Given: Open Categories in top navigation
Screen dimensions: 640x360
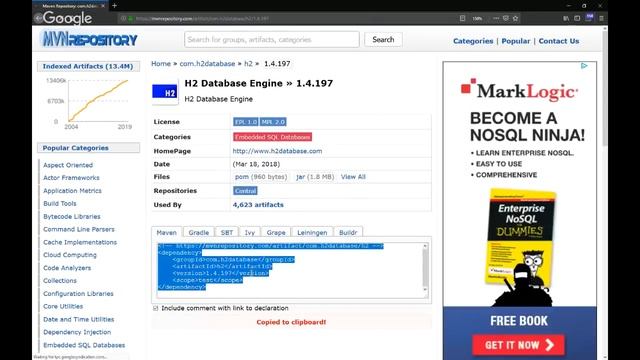Looking at the screenshot, I should 473,41.
